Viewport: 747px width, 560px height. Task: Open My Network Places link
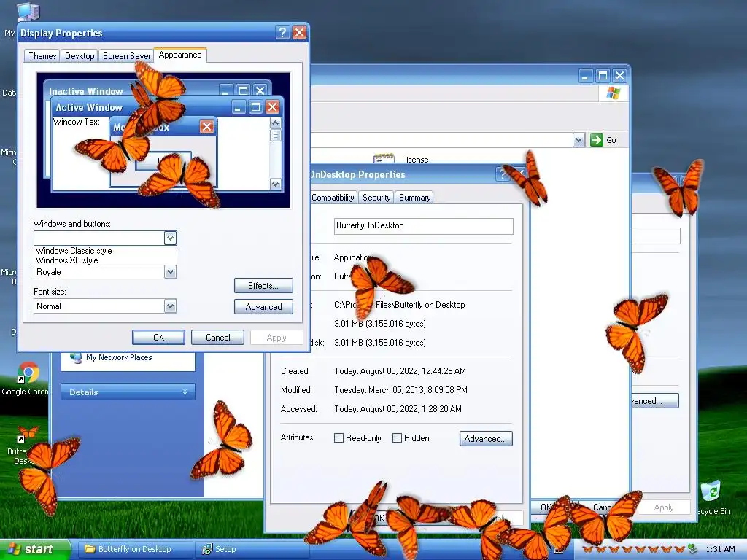click(x=119, y=357)
